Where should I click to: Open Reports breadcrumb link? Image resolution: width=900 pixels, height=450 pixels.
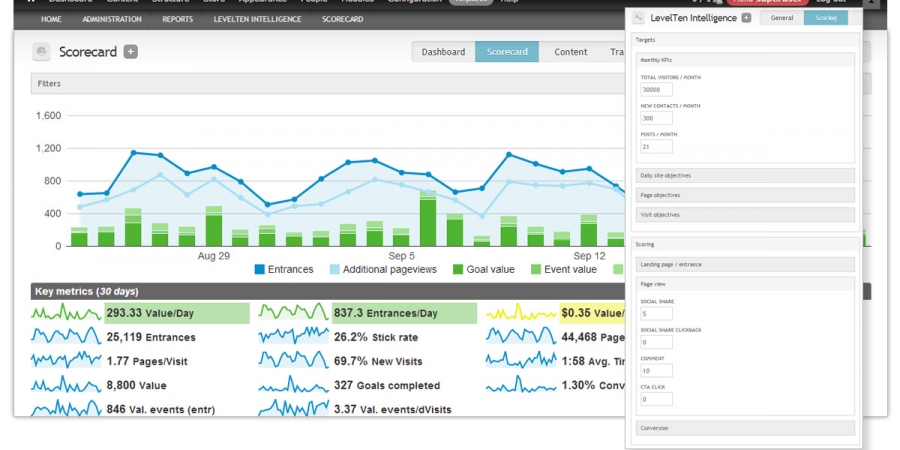pyautogui.click(x=177, y=19)
